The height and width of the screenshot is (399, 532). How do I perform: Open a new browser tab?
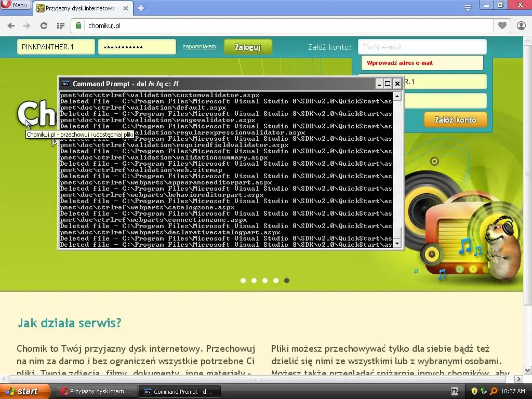(141, 8)
